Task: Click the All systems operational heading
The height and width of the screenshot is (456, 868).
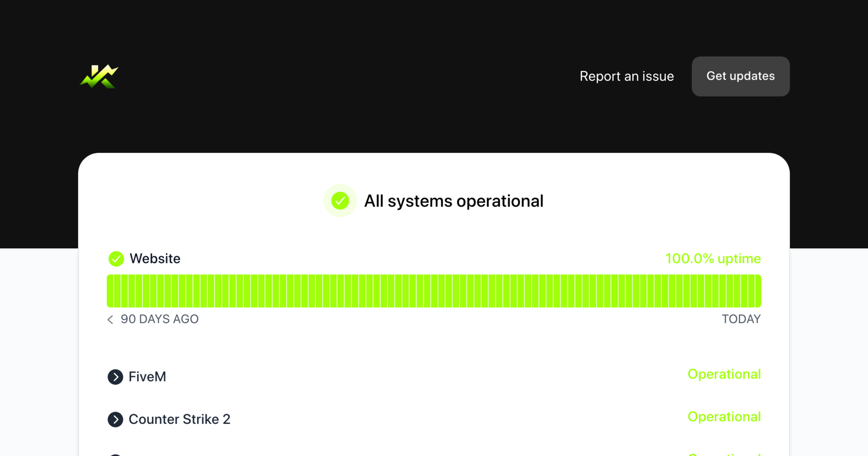Action: click(x=454, y=201)
